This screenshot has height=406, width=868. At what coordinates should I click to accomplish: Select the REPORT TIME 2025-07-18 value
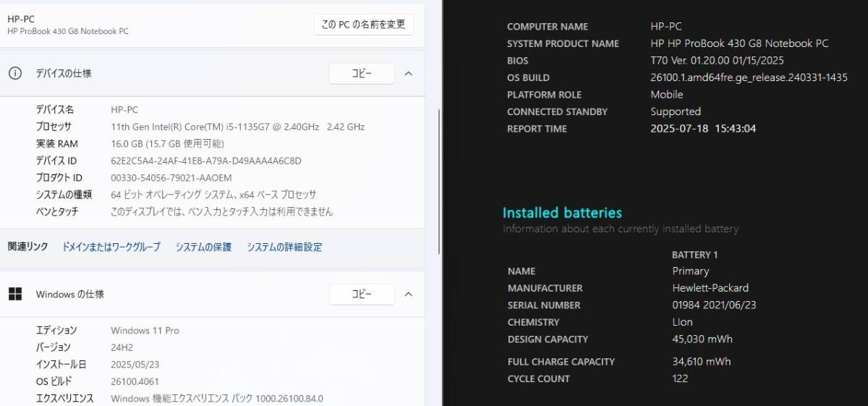coord(703,129)
